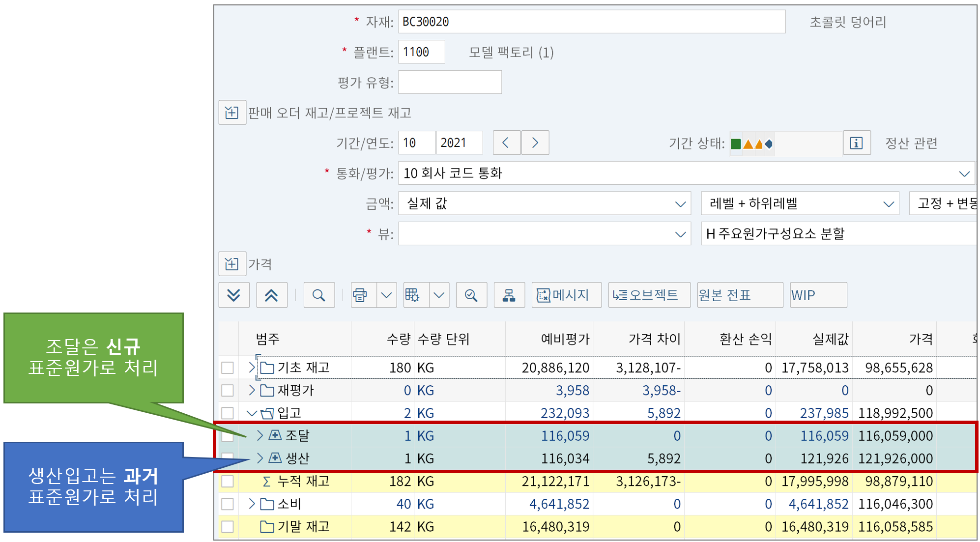This screenshot has width=980, height=542.
Task: Click the print icon in toolbar
Action: coord(360,295)
